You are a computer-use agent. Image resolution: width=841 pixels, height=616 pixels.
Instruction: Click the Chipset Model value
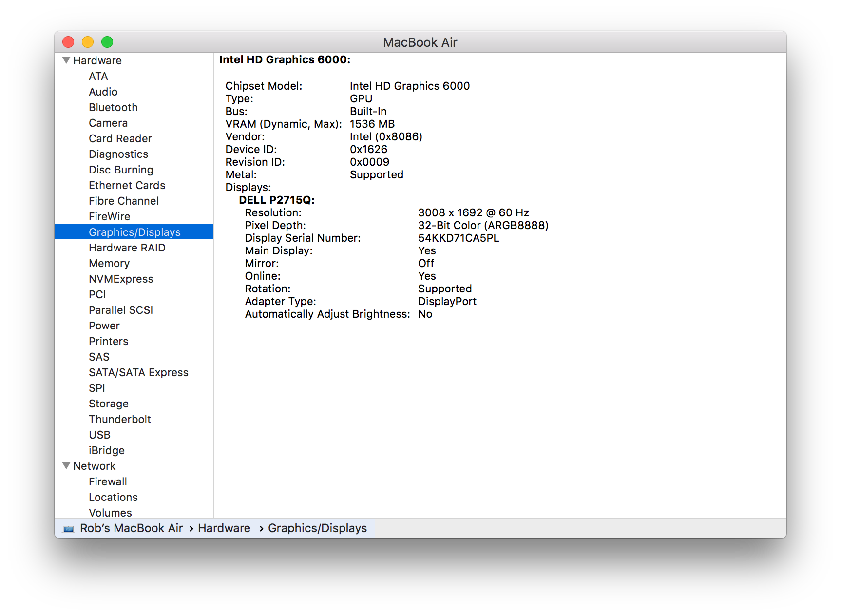click(x=410, y=86)
